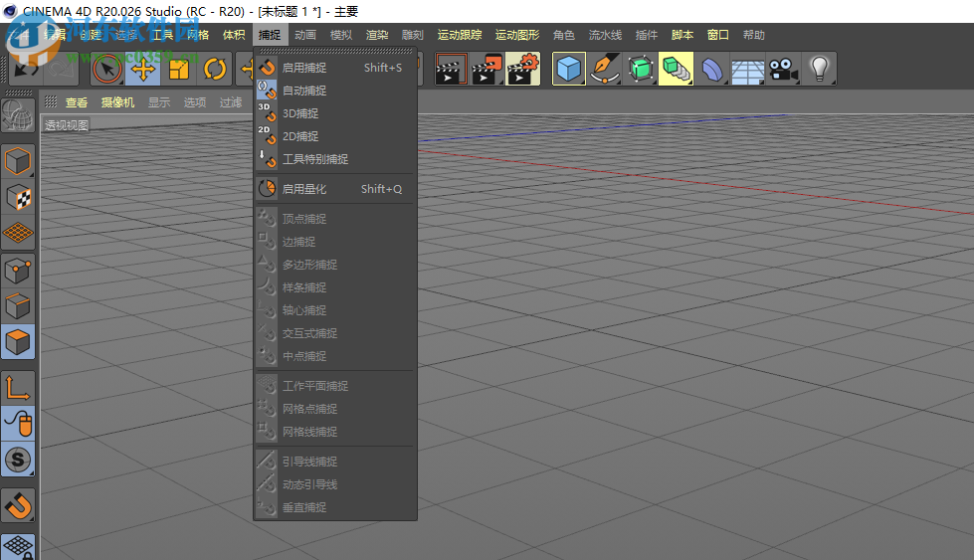Click the globe icon in left sidebar
974x560 pixels.
pos(17,115)
